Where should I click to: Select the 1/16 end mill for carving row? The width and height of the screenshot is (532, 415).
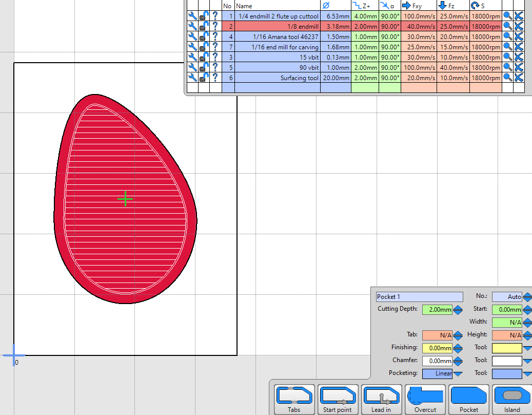pyautogui.click(x=277, y=47)
